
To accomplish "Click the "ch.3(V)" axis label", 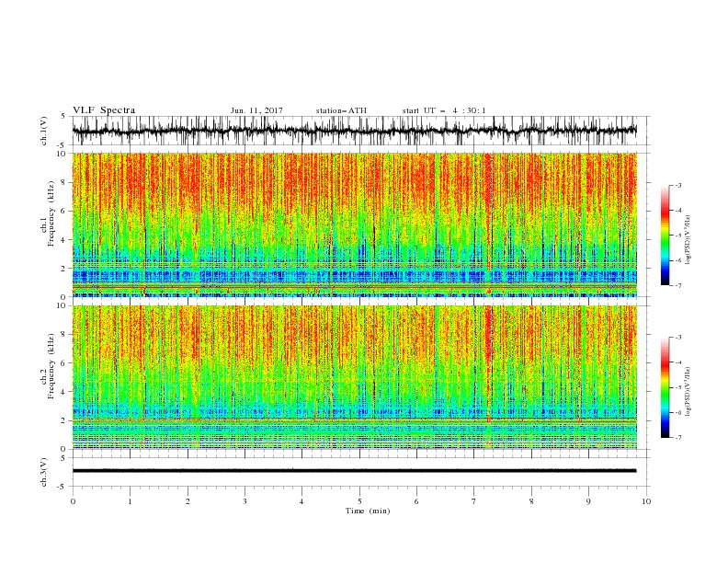I will (44, 472).
